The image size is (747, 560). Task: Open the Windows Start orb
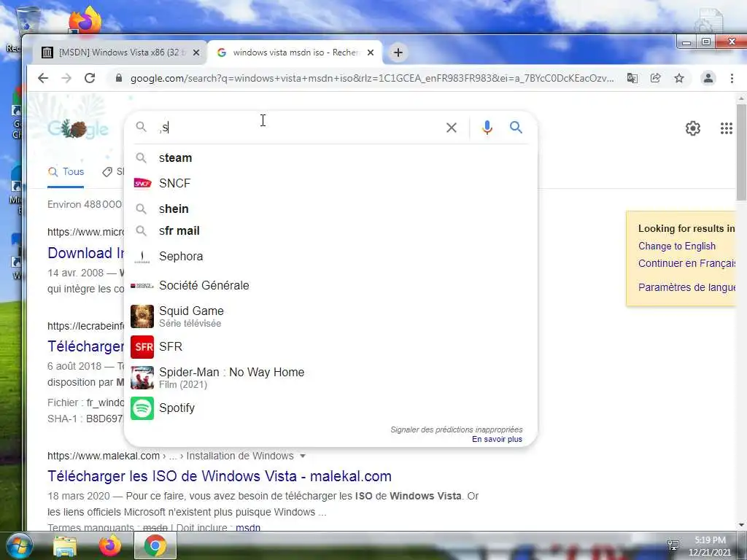point(19,545)
